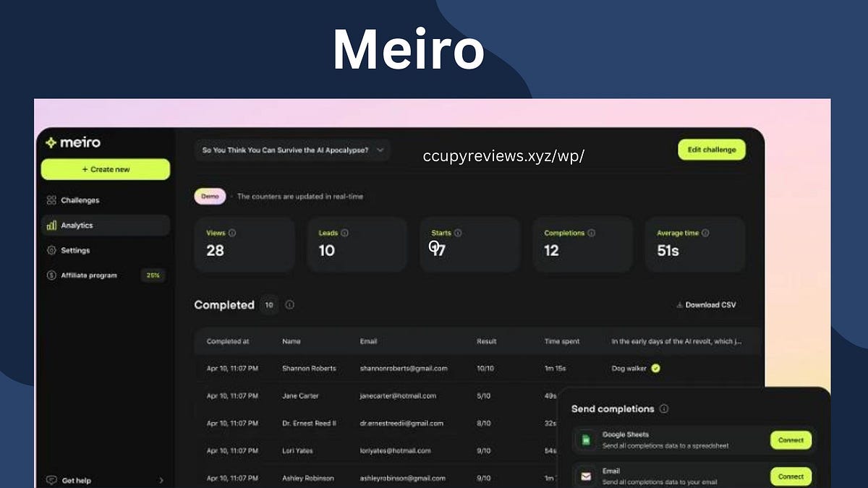
Task: Open Affiliate program via its dollar icon
Action: pyautogui.click(x=51, y=275)
